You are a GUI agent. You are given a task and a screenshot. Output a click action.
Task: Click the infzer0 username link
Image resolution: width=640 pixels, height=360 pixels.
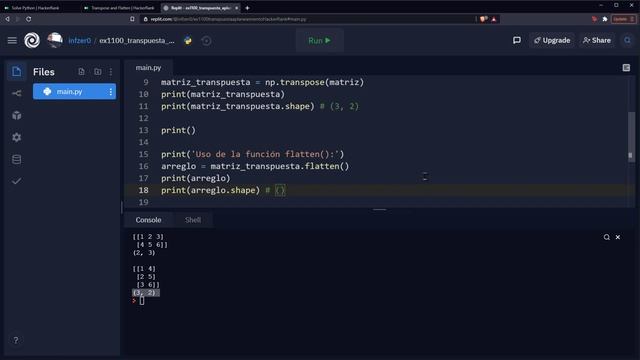(x=80, y=40)
